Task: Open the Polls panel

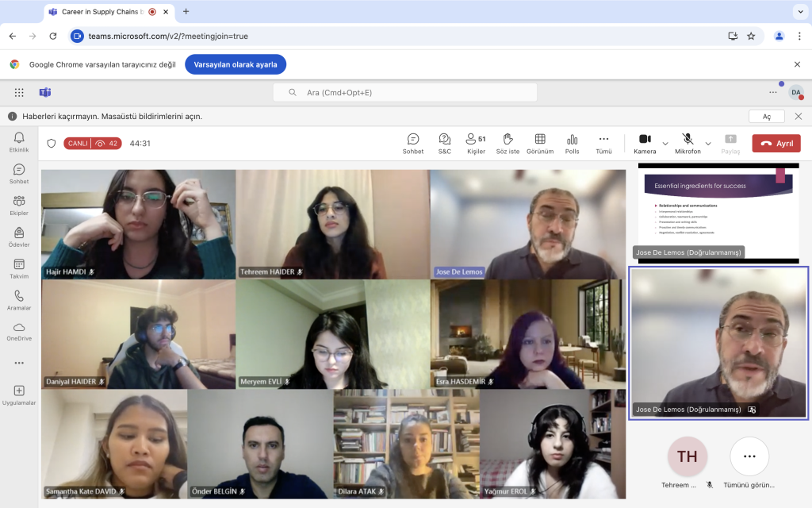Action: (572, 143)
